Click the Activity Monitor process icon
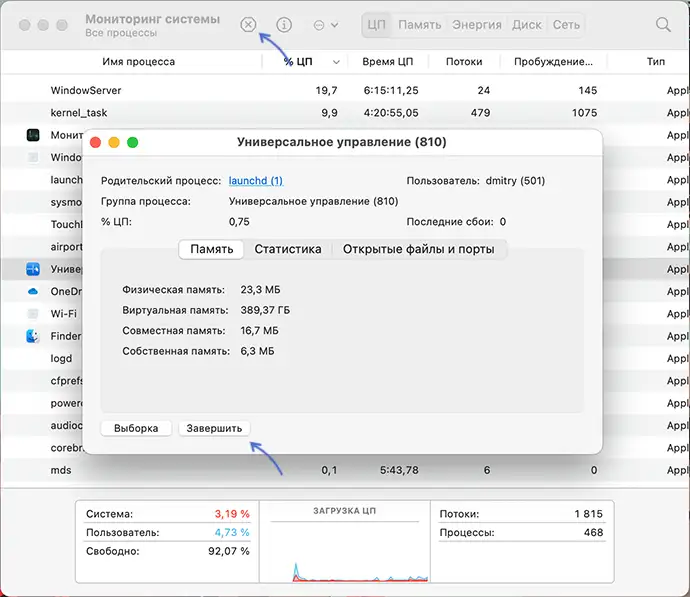690x597 pixels. 33,135
